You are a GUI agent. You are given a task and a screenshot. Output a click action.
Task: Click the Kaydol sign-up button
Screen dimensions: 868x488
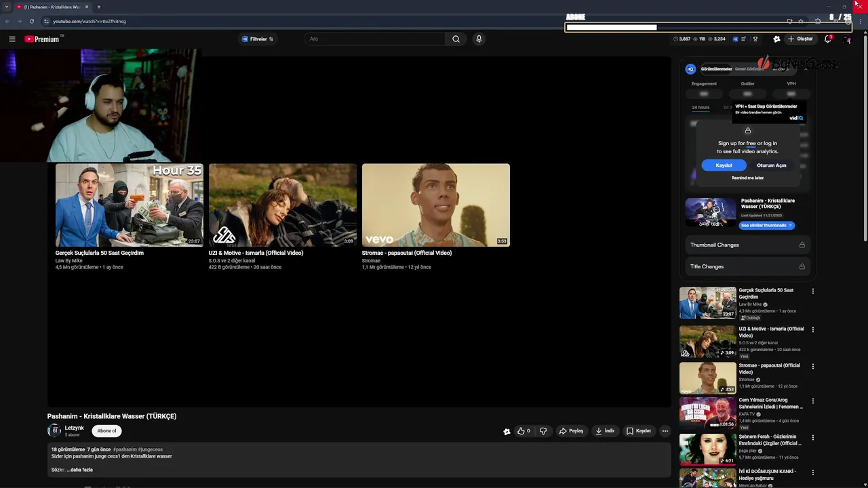pyautogui.click(x=724, y=165)
